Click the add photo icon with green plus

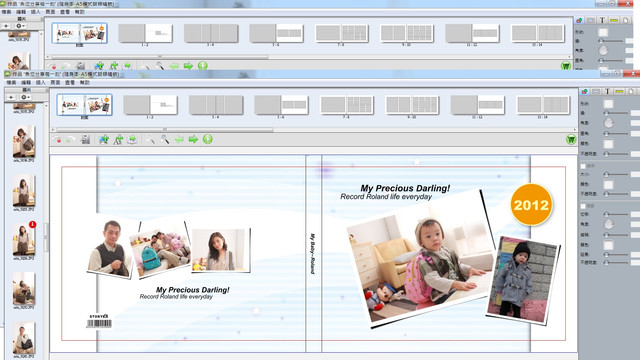104,139
